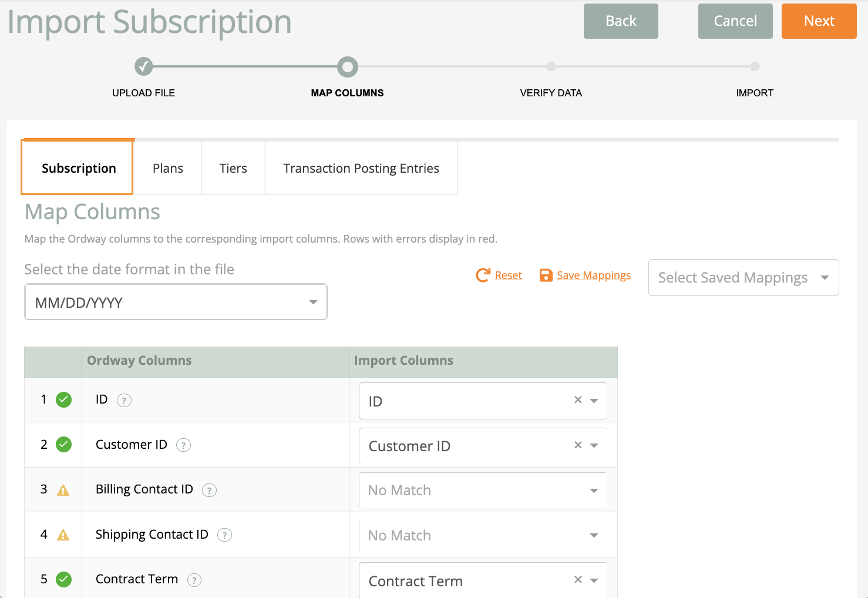The width and height of the screenshot is (868, 598).
Task: Click the Import step dot
Action: 755,66
